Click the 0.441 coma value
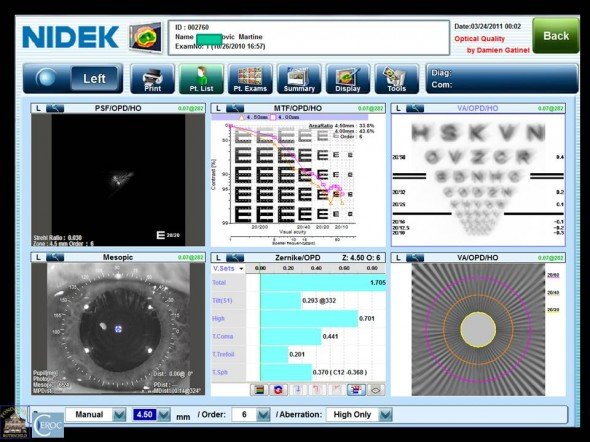 pos(330,336)
